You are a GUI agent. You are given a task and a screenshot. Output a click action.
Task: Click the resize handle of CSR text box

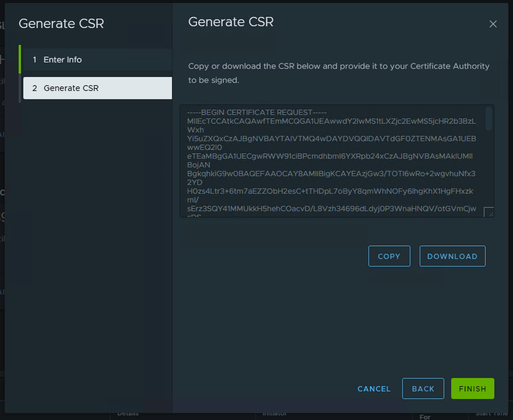489,212
